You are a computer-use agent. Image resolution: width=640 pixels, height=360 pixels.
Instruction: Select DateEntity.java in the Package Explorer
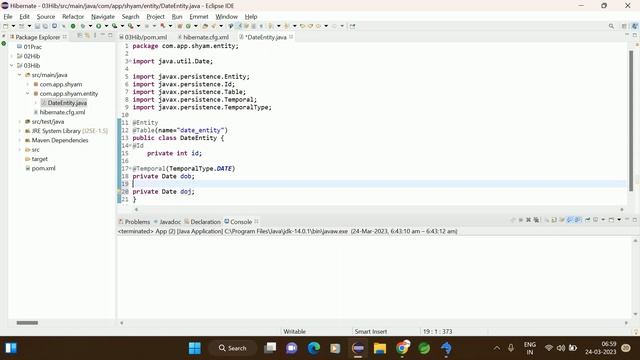click(67, 103)
